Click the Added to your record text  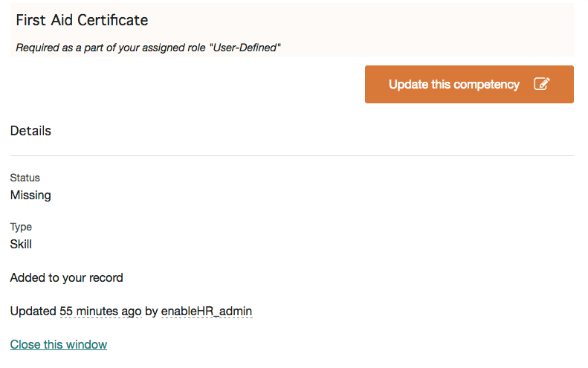point(66,277)
